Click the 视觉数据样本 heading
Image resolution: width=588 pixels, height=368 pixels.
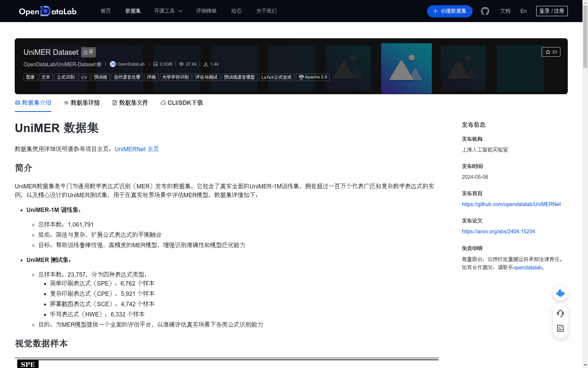41,344
